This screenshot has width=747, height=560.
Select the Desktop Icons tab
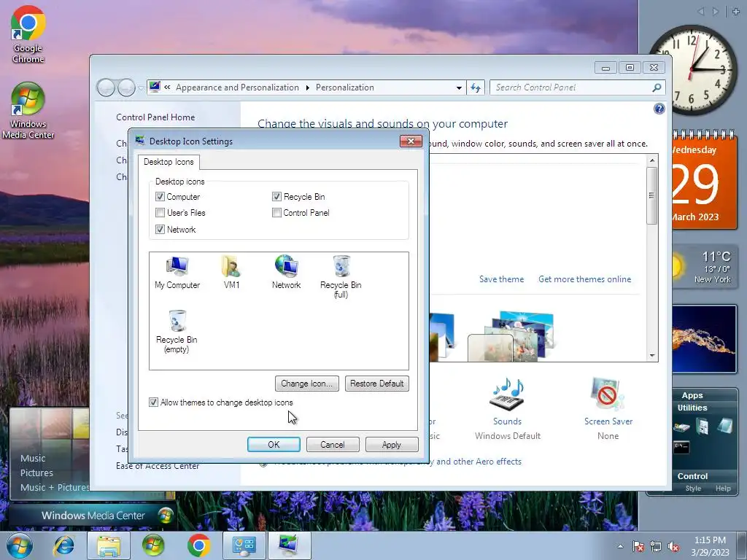pyautogui.click(x=169, y=162)
